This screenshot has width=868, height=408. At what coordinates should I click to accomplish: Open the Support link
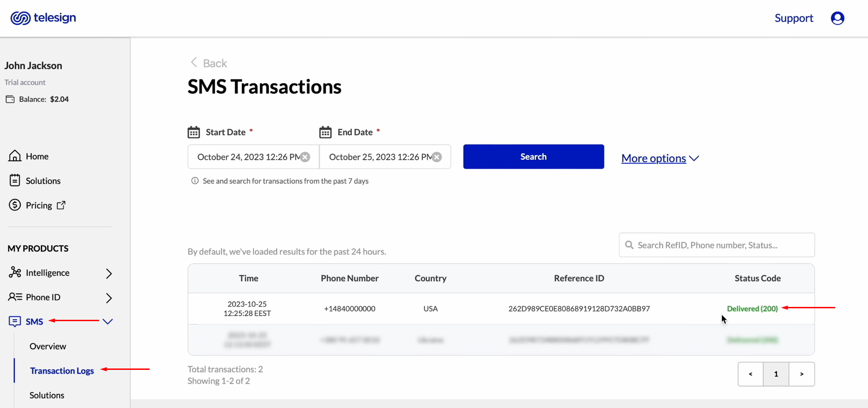(794, 18)
